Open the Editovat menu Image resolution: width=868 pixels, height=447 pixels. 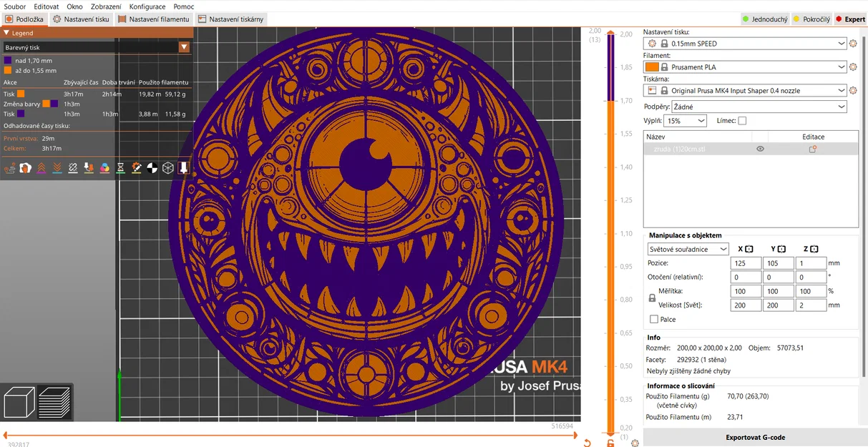pos(47,6)
